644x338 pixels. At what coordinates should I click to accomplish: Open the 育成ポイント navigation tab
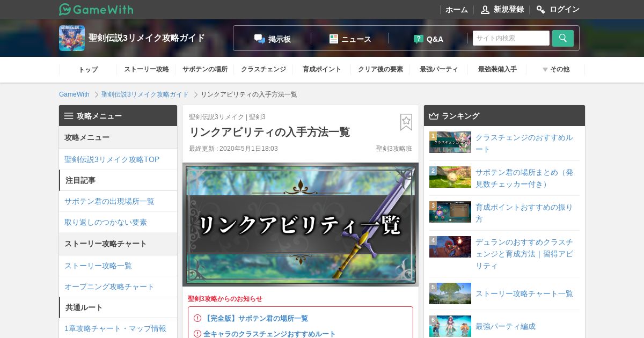322,69
